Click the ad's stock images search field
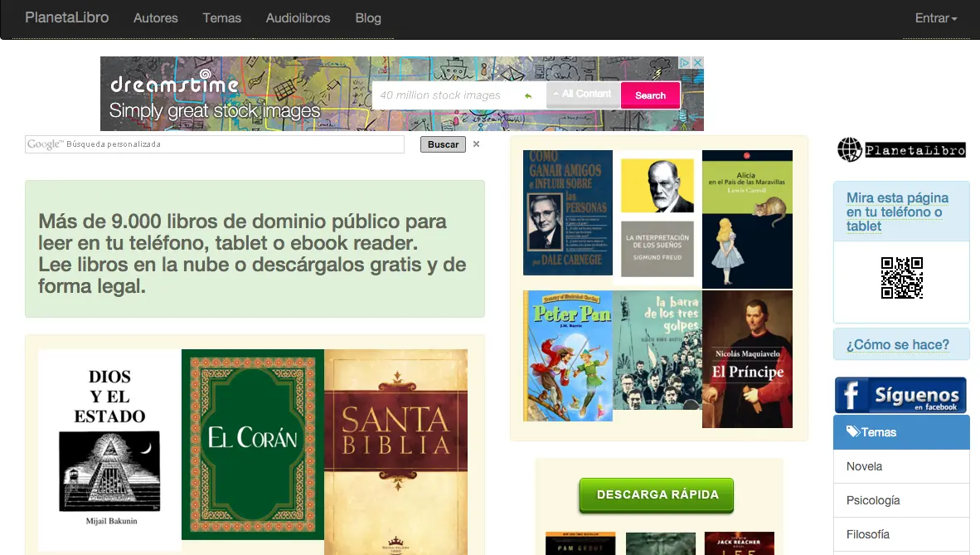Screen dimensions: 980x555 tap(458, 95)
